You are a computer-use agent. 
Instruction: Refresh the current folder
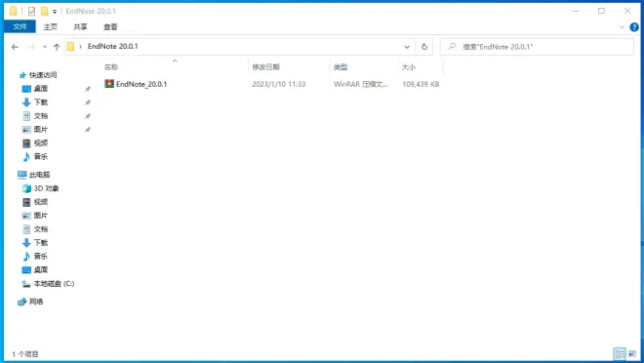point(424,47)
